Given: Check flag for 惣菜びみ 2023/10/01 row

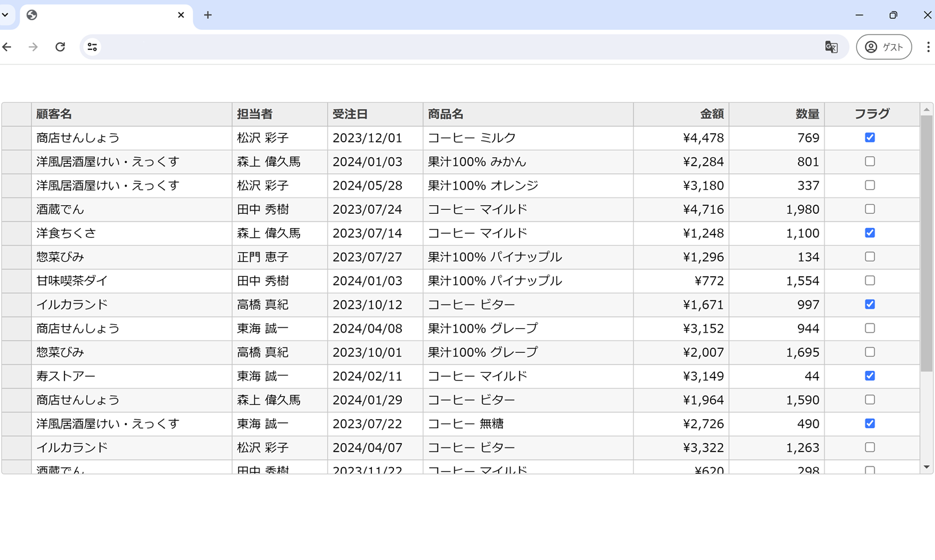Looking at the screenshot, I should click(x=870, y=351).
